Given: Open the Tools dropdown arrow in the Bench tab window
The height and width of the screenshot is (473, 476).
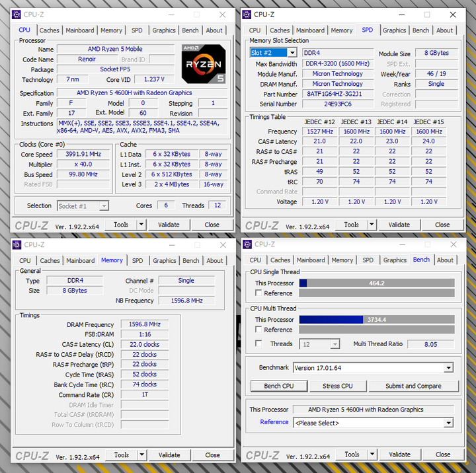Looking at the screenshot, I should (x=372, y=455).
